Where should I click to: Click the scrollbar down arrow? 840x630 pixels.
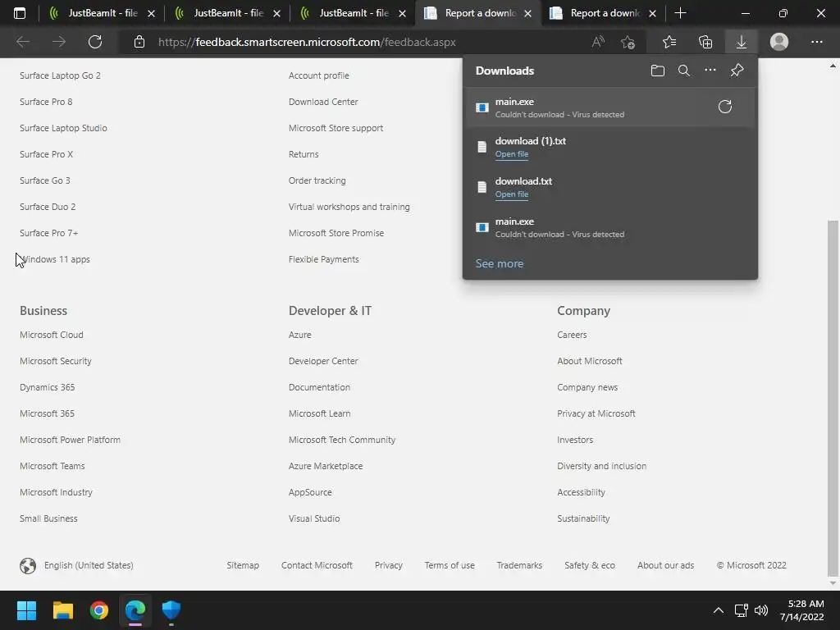point(833,583)
